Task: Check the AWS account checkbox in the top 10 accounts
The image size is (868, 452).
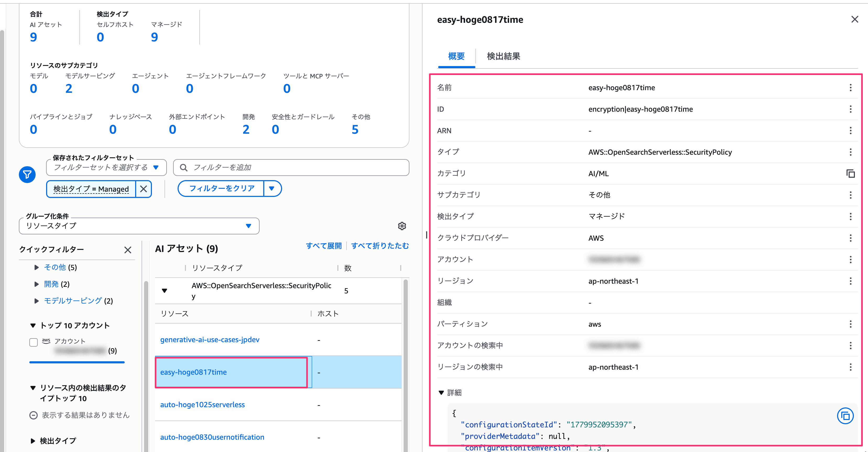Action: (33, 342)
